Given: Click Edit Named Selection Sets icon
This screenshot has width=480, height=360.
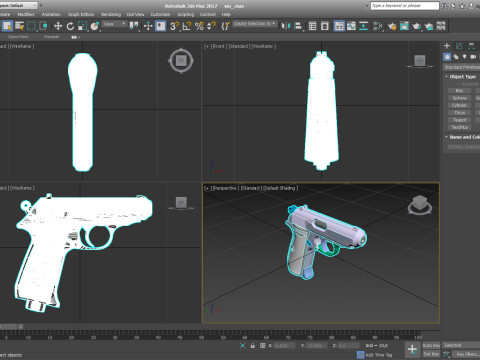Looking at the screenshot, I should (x=226, y=26).
